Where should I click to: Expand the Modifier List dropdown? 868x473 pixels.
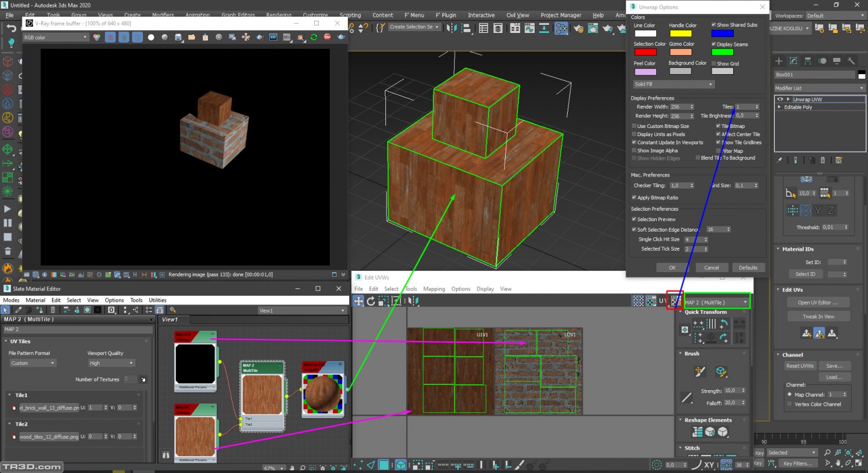coord(819,88)
